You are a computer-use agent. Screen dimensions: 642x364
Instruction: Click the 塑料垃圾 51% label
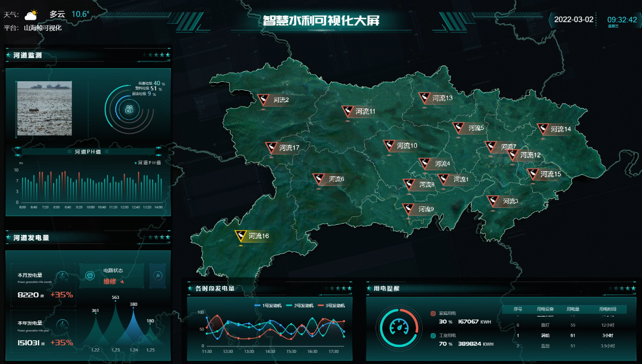(149, 88)
